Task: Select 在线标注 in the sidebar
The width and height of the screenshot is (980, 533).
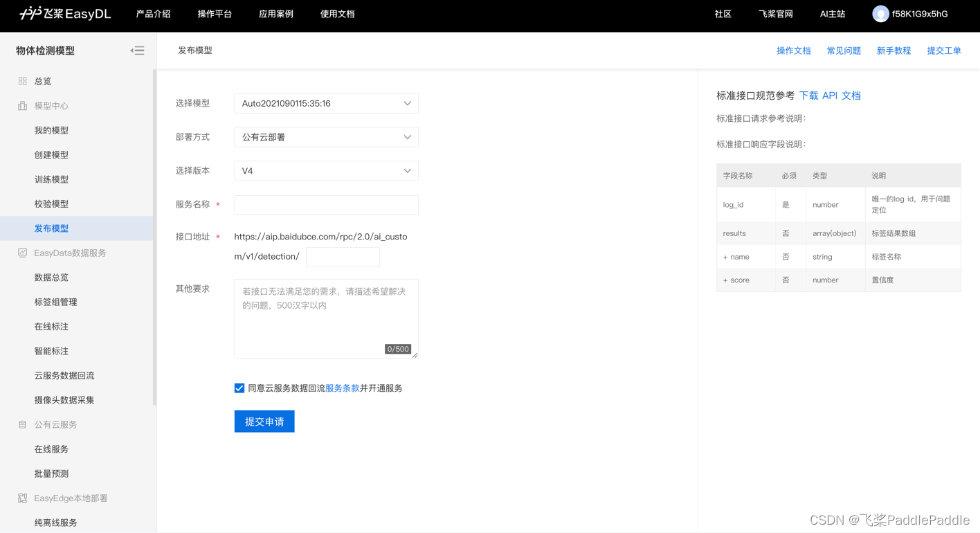Action: (51, 327)
